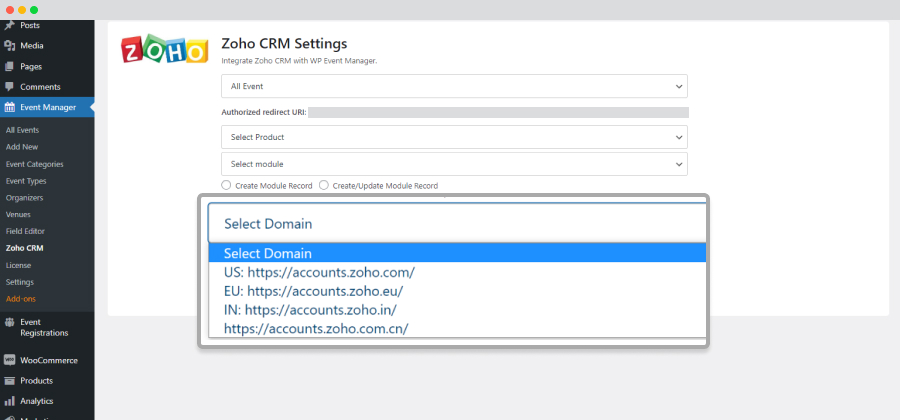Viewport: 900px width, 420px height.
Task: Choose US: https://accounts.zoho.com/ option
Action: [x=457, y=272]
